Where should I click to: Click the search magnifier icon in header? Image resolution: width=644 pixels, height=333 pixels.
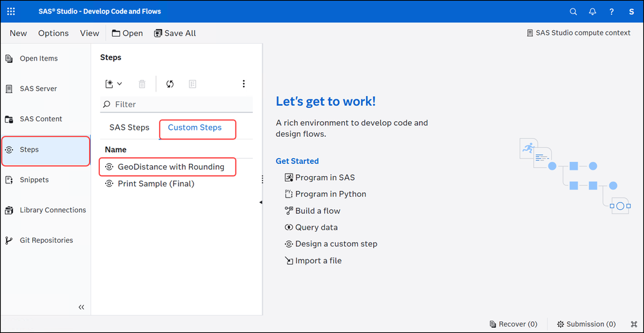[x=573, y=12]
